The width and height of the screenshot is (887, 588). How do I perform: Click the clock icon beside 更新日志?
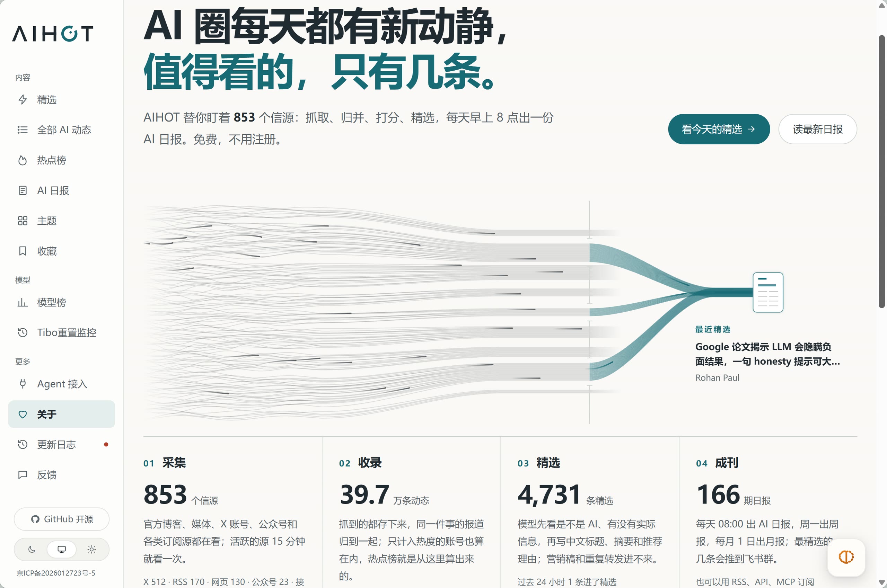coord(23,444)
